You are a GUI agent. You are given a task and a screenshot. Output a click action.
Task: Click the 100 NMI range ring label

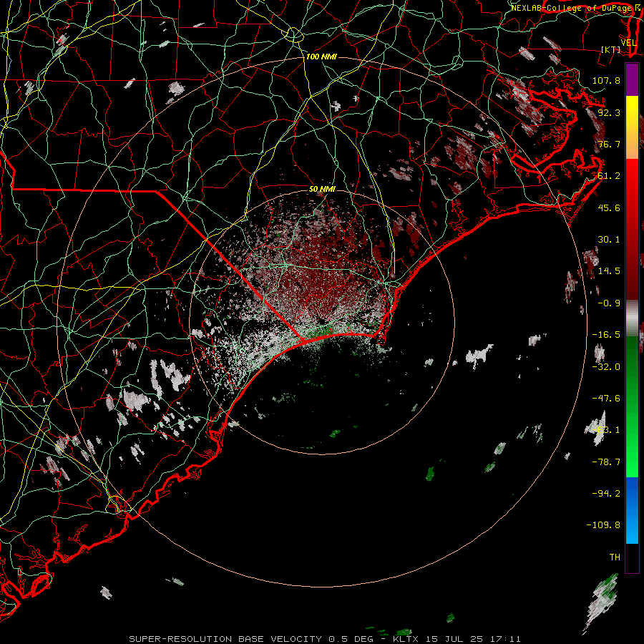point(321,57)
